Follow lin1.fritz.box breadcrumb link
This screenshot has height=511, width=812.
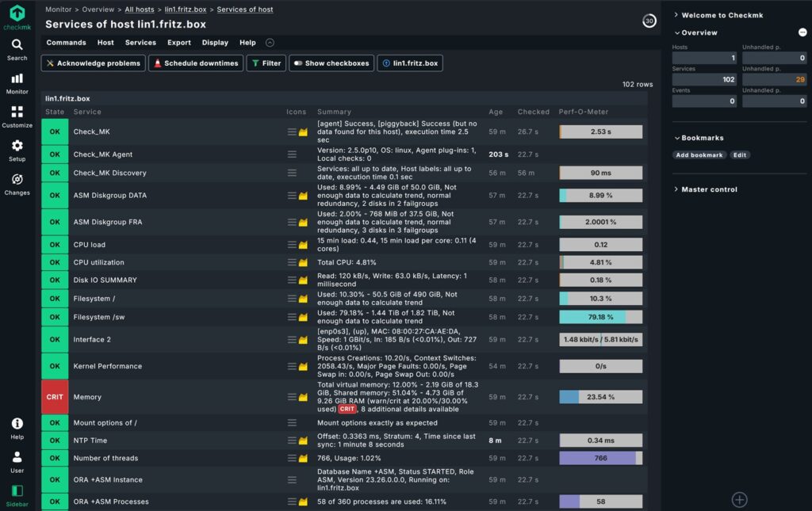(186, 10)
